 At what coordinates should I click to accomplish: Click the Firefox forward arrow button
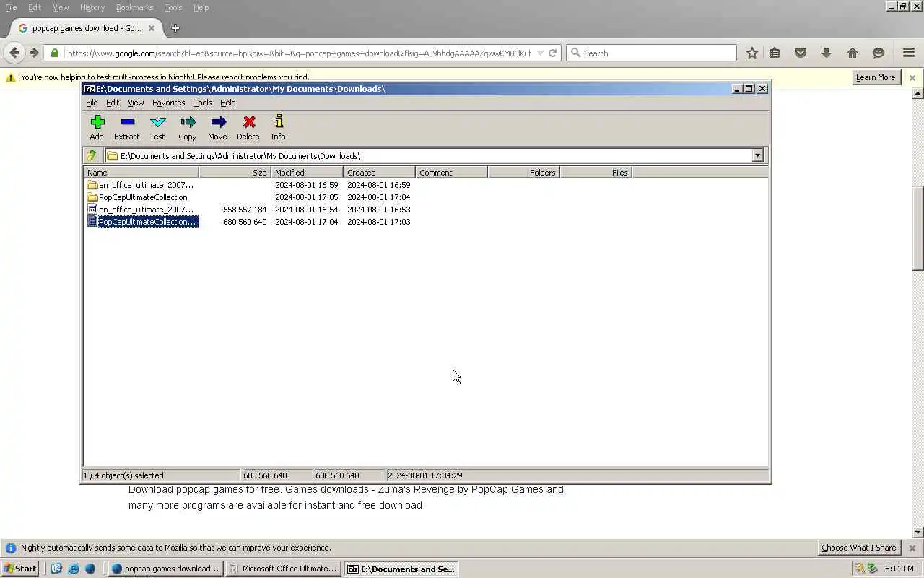pos(34,53)
